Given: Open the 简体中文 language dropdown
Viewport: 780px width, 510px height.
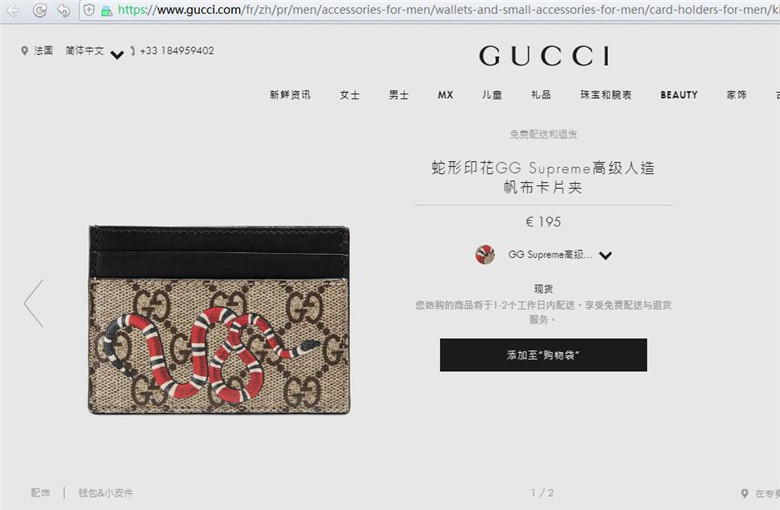Looking at the screenshot, I should 95,52.
